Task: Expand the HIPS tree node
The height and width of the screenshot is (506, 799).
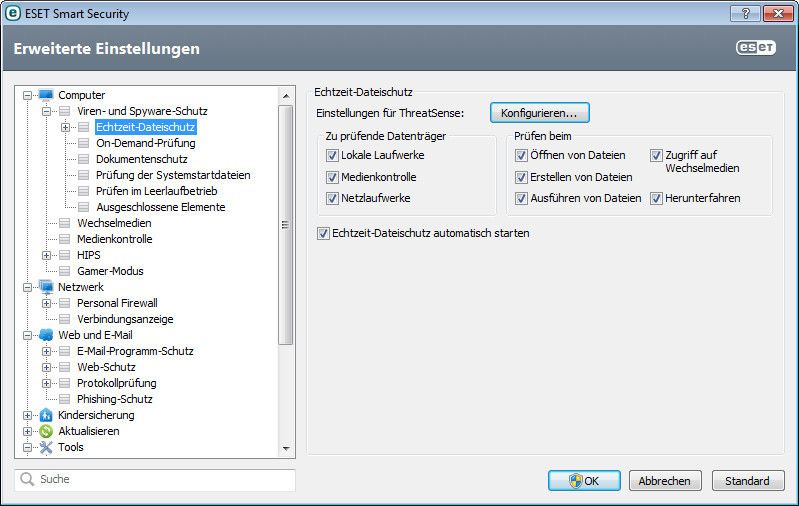Action: (46, 255)
